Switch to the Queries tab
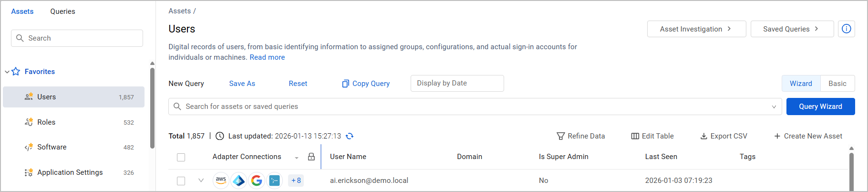 click(63, 11)
